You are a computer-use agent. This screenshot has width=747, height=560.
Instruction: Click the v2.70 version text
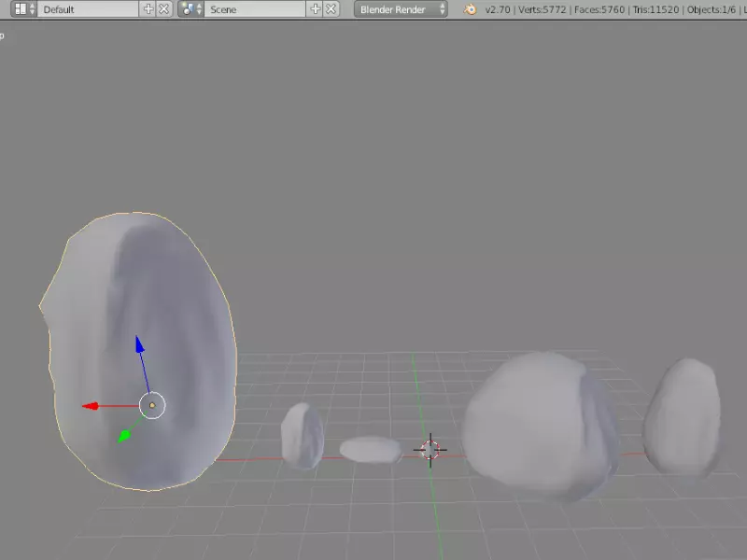(498, 9)
